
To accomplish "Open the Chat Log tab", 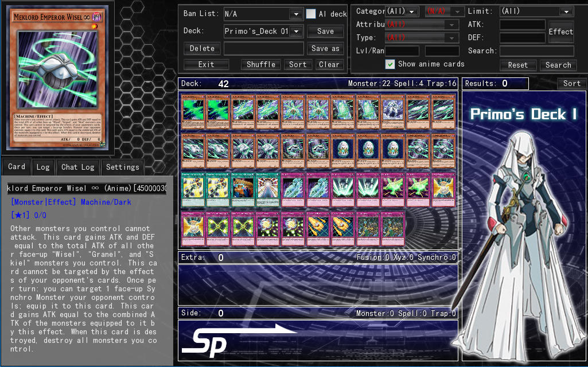I will click(x=78, y=167).
